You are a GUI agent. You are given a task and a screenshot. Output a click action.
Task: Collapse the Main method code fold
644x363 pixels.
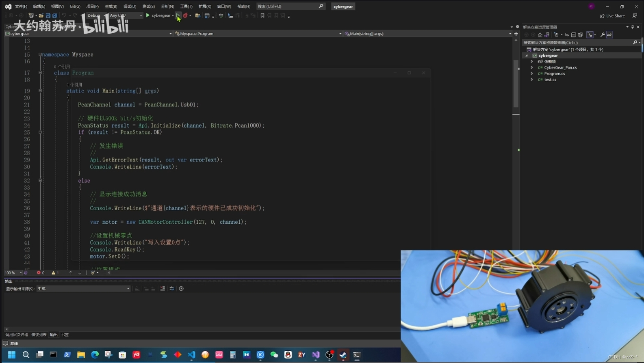coord(40,91)
